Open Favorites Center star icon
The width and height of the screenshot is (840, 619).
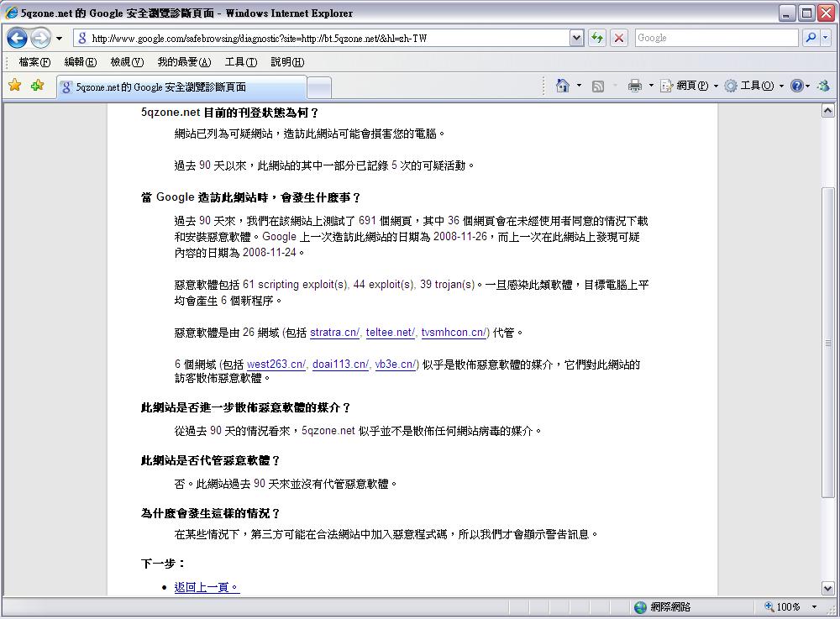[15, 85]
